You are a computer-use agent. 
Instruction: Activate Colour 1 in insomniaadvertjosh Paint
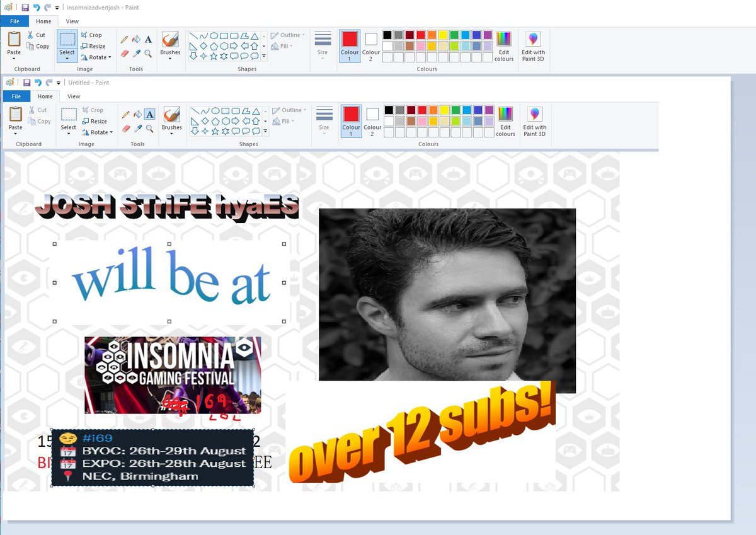(x=350, y=45)
